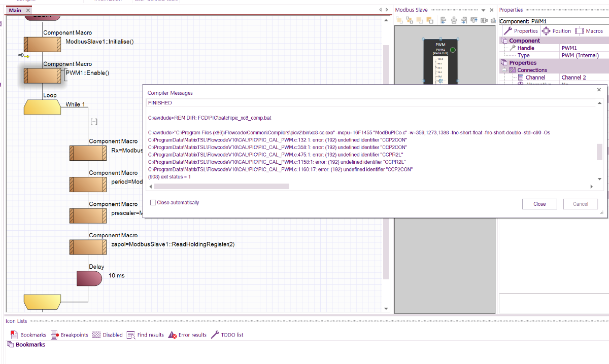Select the loop end icon at flowchart bottom
Image resolution: width=609 pixels, height=364 pixels.
43,302
